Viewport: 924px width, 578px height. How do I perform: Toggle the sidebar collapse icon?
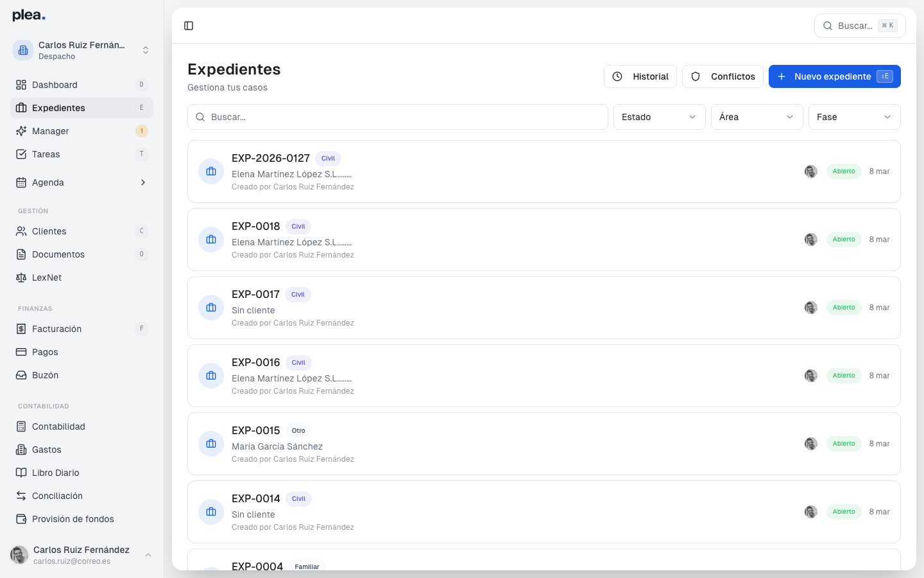pos(189,26)
